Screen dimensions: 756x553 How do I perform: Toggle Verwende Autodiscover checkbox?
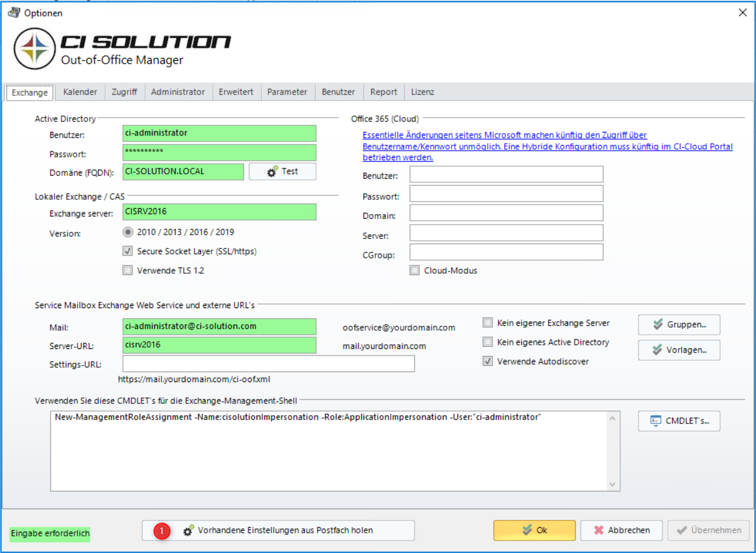[x=488, y=361]
